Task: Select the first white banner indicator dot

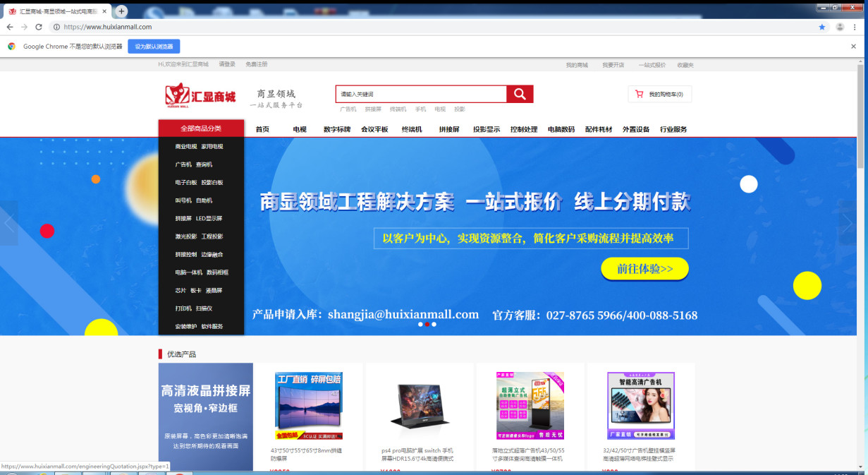Action: tap(421, 325)
